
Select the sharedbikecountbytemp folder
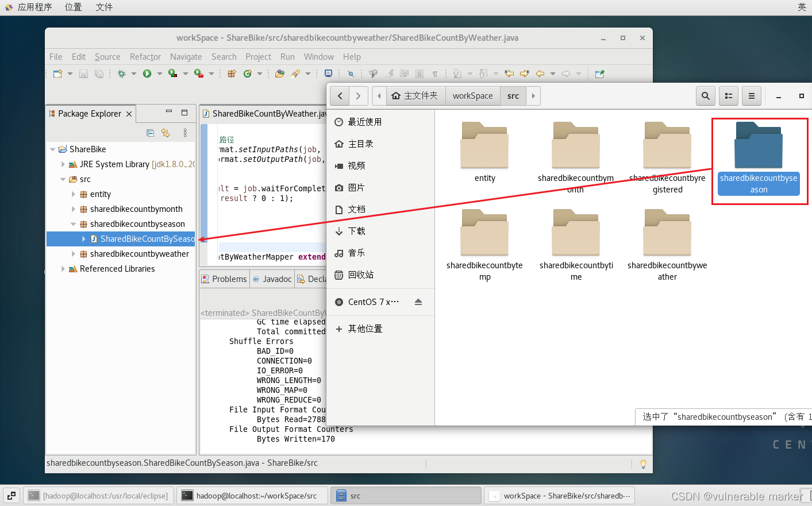tap(484, 245)
